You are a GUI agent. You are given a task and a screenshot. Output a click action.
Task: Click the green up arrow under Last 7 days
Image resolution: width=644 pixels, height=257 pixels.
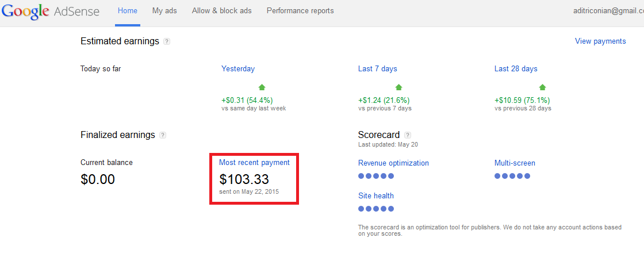(398, 87)
